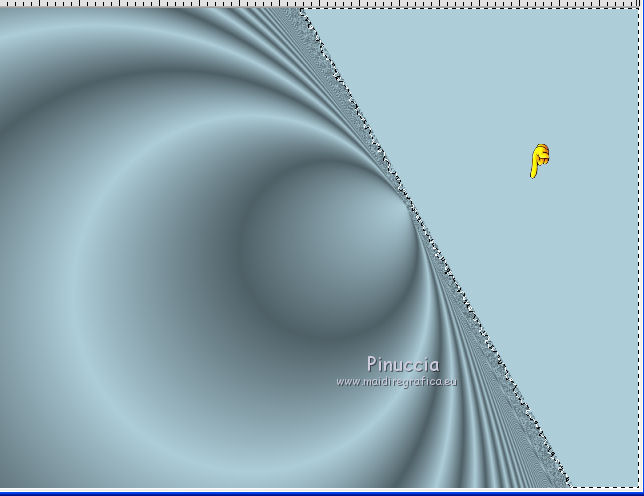The width and height of the screenshot is (644, 496).
Task: Click the round sphere in the swirl
Action: click(x=329, y=248)
